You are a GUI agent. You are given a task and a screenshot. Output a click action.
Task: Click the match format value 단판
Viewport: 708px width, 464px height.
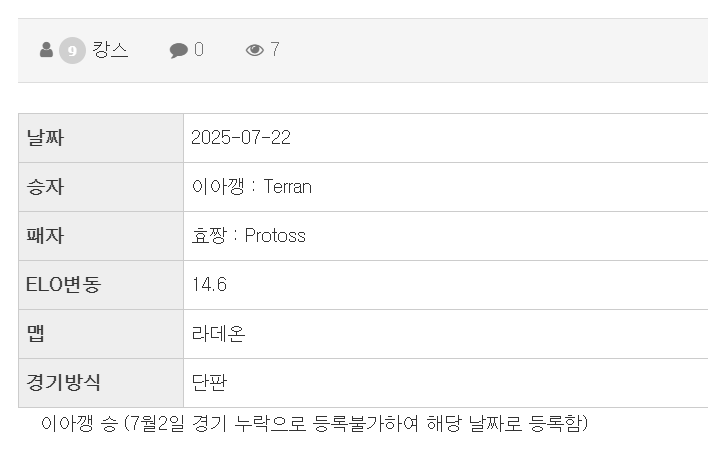(x=209, y=383)
